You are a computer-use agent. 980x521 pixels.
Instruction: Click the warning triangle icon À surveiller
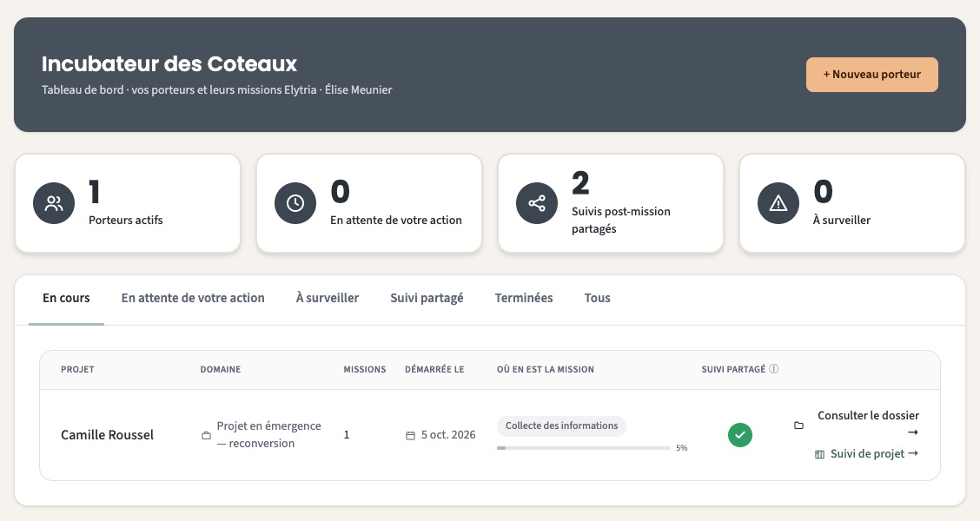click(778, 203)
